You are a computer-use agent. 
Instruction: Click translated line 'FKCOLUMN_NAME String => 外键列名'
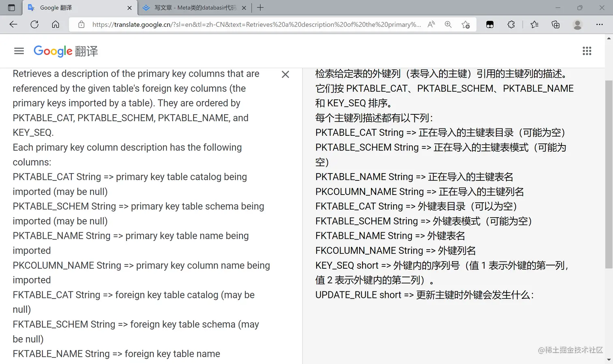pyautogui.click(x=396, y=251)
